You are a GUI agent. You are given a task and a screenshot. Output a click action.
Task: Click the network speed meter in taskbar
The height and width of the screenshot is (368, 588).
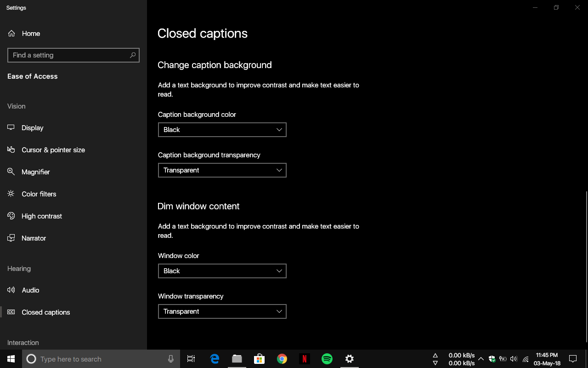tap(455, 359)
